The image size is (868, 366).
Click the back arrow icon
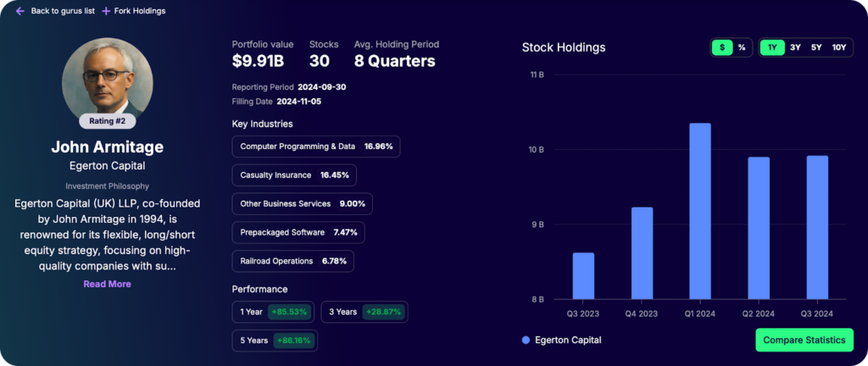coord(20,11)
